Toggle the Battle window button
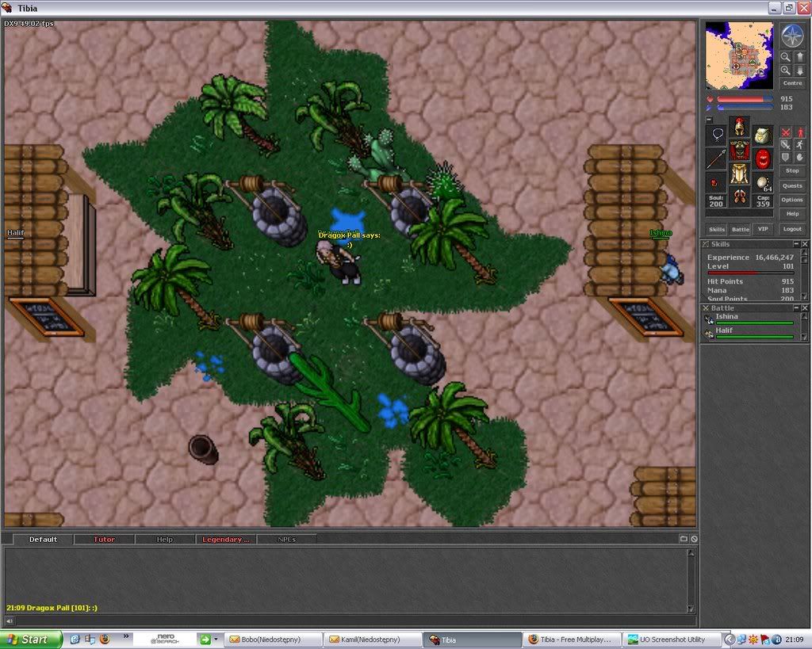 pos(740,229)
